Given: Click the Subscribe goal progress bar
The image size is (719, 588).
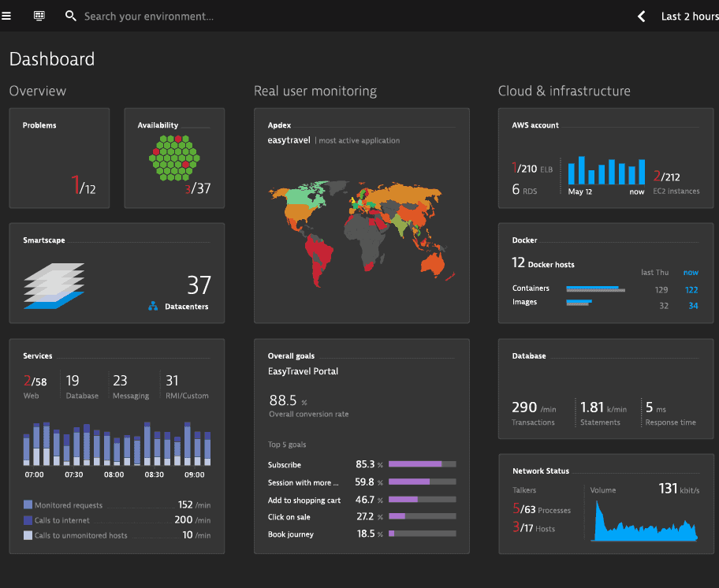Looking at the screenshot, I should (422, 464).
